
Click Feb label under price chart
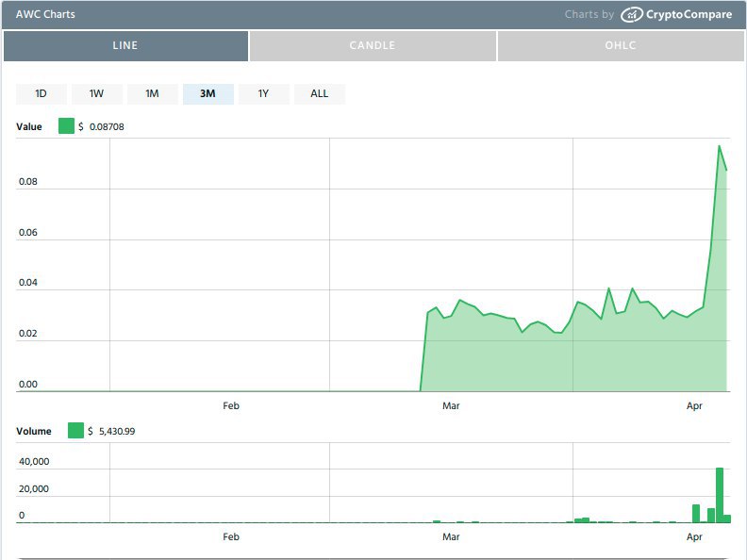click(231, 405)
